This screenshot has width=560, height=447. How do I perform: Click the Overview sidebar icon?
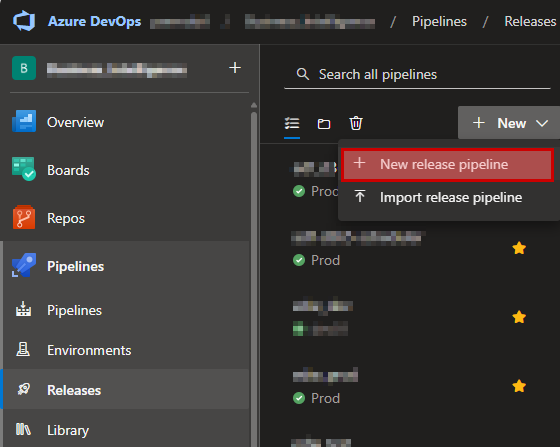click(x=24, y=121)
